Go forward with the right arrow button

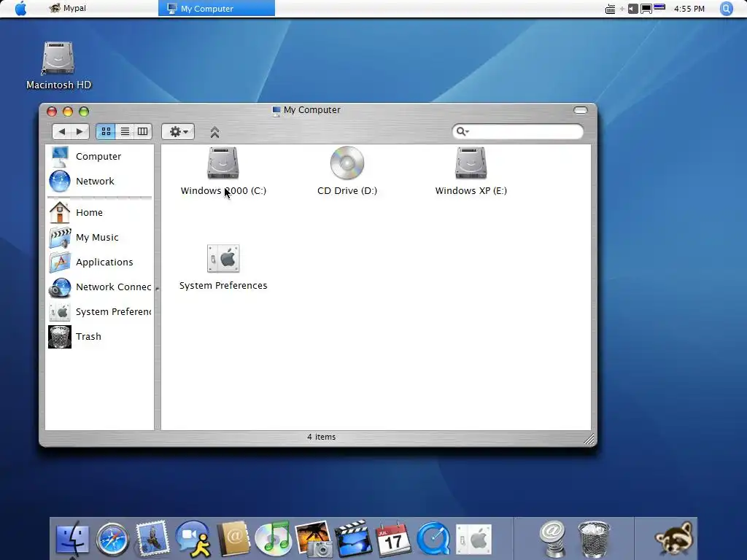pyautogui.click(x=80, y=131)
